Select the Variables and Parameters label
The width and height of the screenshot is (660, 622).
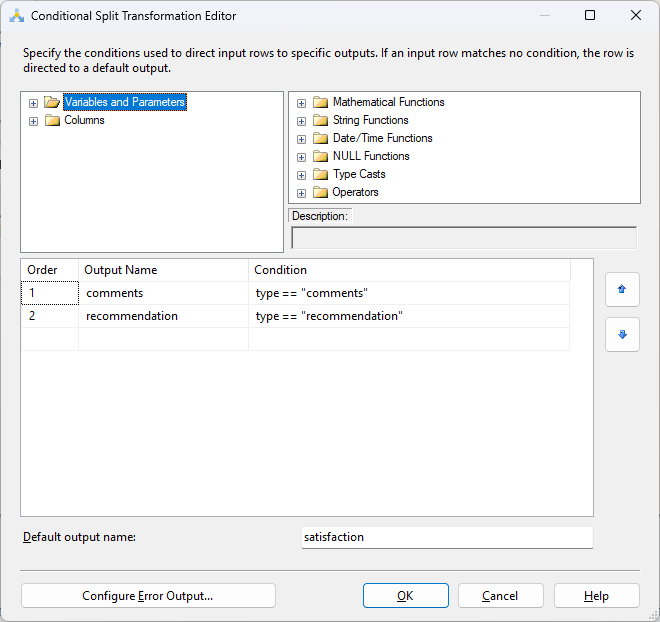(125, 102)
